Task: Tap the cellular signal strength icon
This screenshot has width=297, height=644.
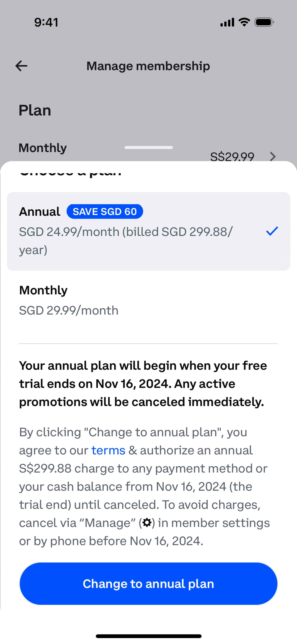Action: (x=227, y=22)
